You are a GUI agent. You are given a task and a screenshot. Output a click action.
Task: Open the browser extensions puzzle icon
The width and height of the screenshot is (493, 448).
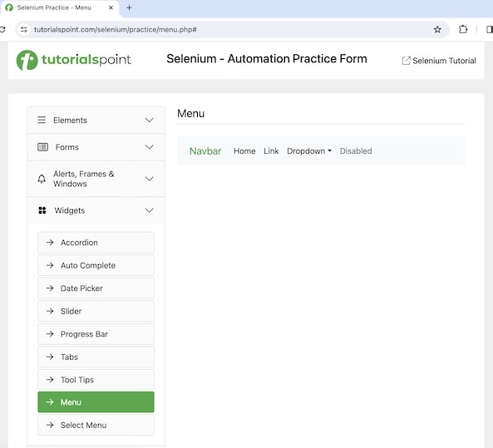pos(463,30)
